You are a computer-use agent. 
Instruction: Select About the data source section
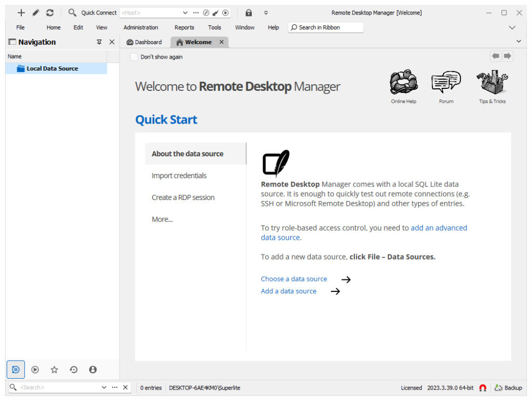tap(195, 154)
